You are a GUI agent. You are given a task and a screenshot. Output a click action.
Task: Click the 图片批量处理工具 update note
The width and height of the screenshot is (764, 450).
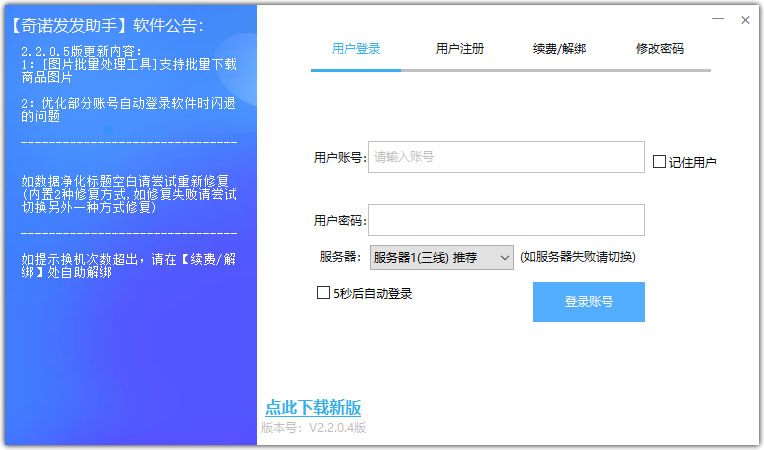pyautogui.click(x=129, y=71)
